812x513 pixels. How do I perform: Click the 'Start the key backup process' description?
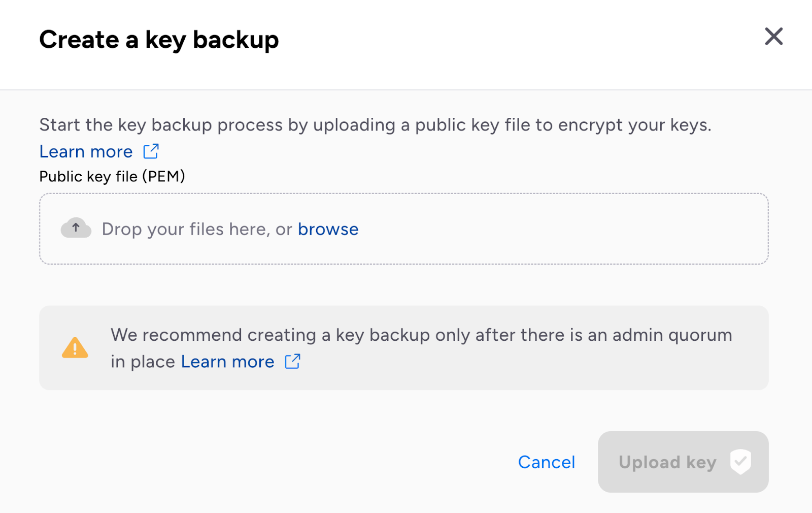click(376, 125)
